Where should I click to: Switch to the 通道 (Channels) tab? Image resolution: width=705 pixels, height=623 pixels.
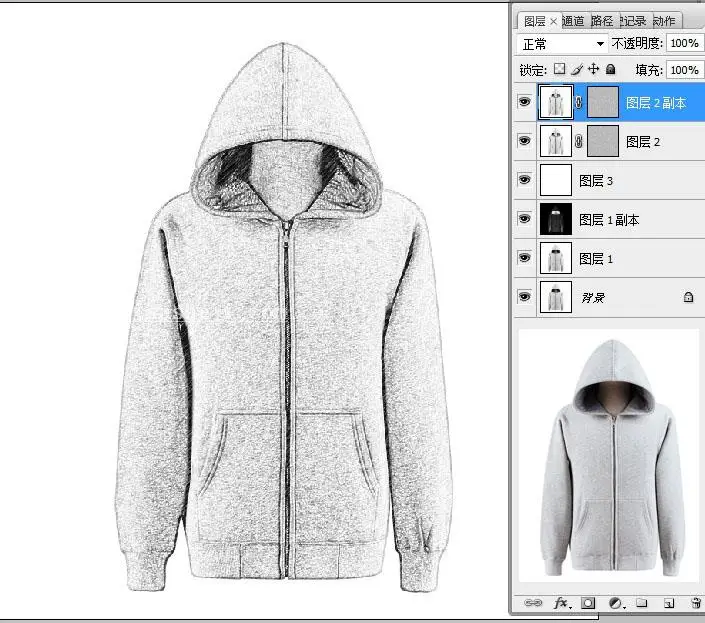pyautogui.click(x=573, y=21)
